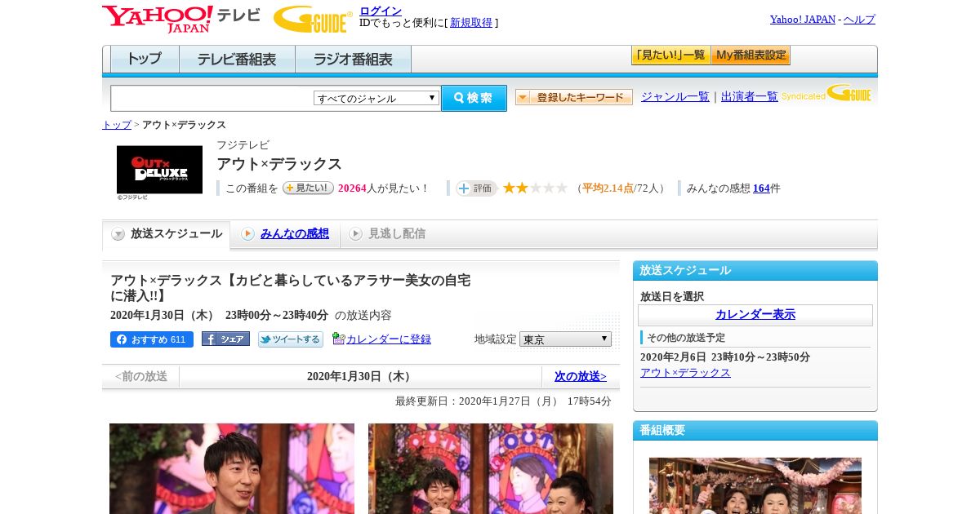Click the search keyword input field
The width and height of the screenshot is (980, 514).
click(212, 98)
